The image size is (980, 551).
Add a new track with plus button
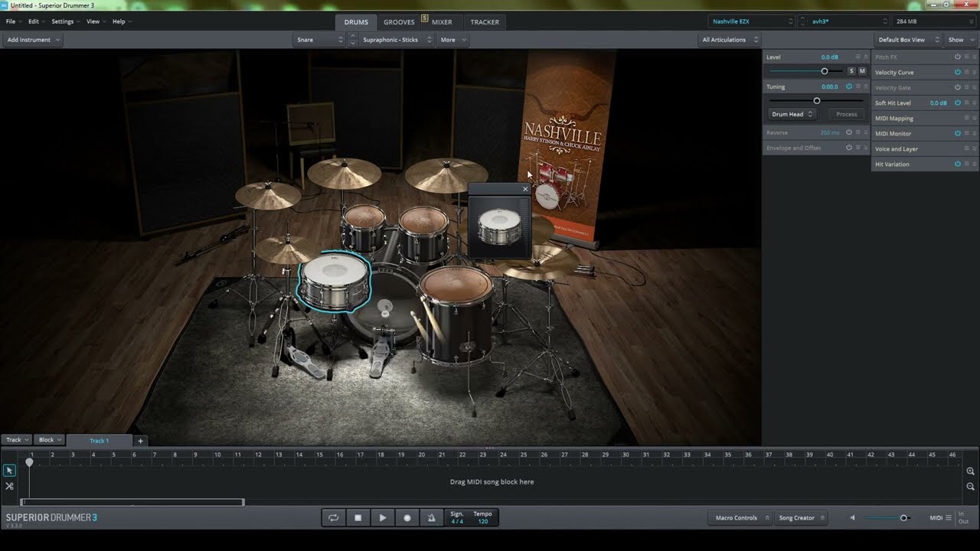[x=140, y=441]
